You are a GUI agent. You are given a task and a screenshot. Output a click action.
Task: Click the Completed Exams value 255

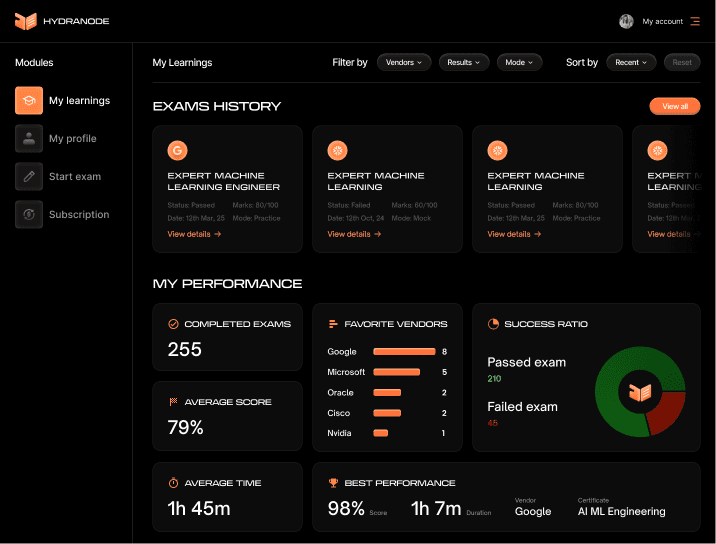(x=184, y=349)
